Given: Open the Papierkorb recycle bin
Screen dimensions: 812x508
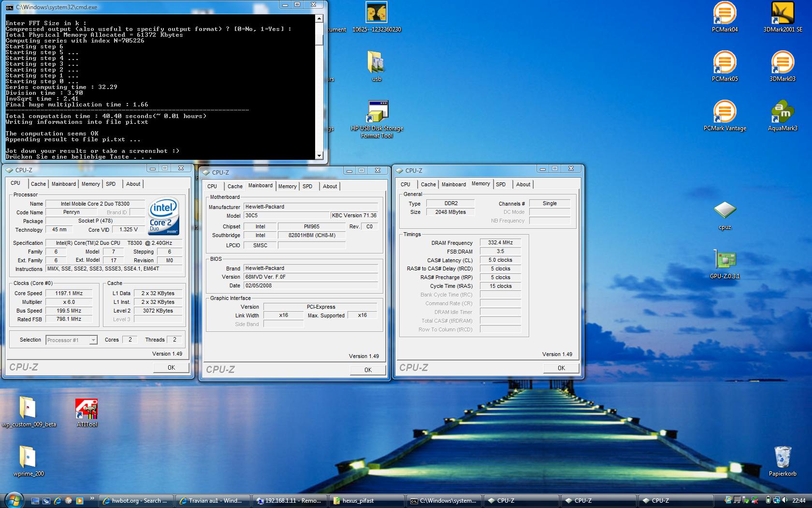Looking at the screenshot, I should (783, 462).
